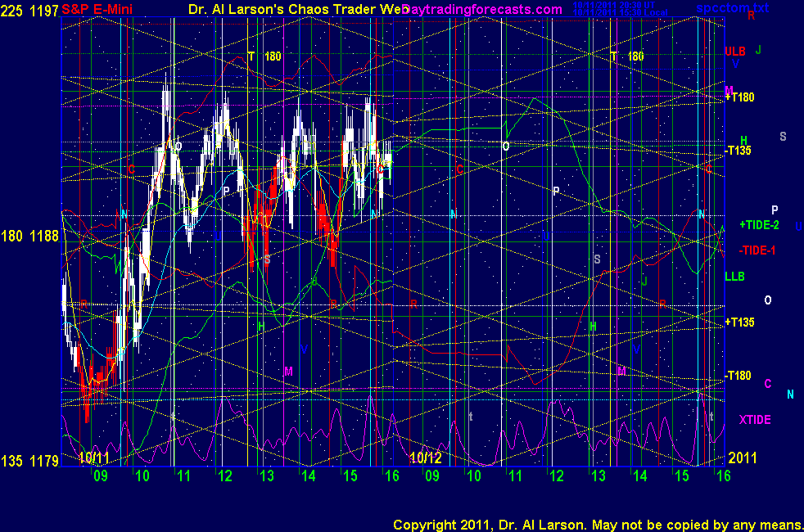Click the blue U label right of +TIDE-2
804x532 pixels.
tap(798, 226)
